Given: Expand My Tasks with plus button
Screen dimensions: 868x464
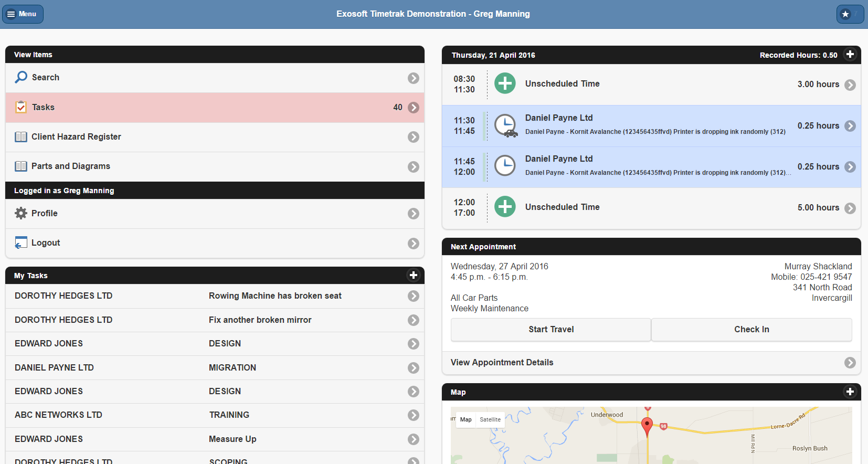Looking at the screenshot, I should 413,275.
